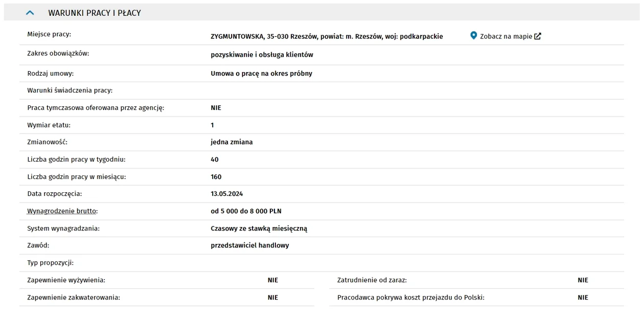Click the Zakres obowiązków label
The width and height of the screenshot is (644, 318).
(x=58, y=53)
